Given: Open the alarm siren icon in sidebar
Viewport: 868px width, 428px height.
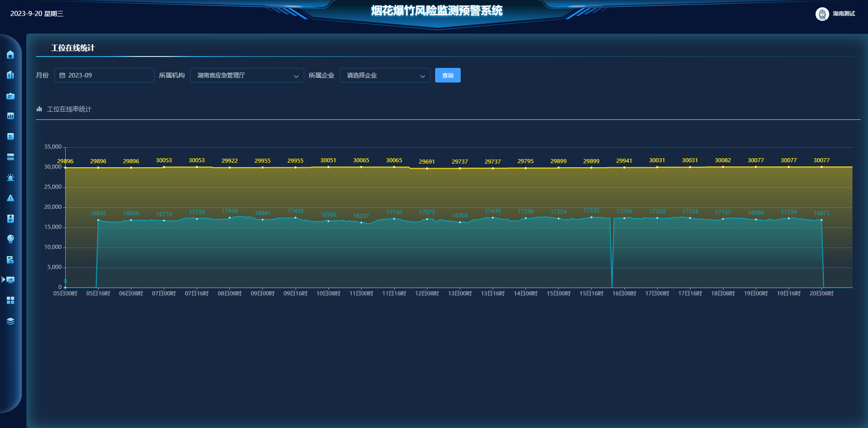Looking at the screenshot, I should 10,177.
